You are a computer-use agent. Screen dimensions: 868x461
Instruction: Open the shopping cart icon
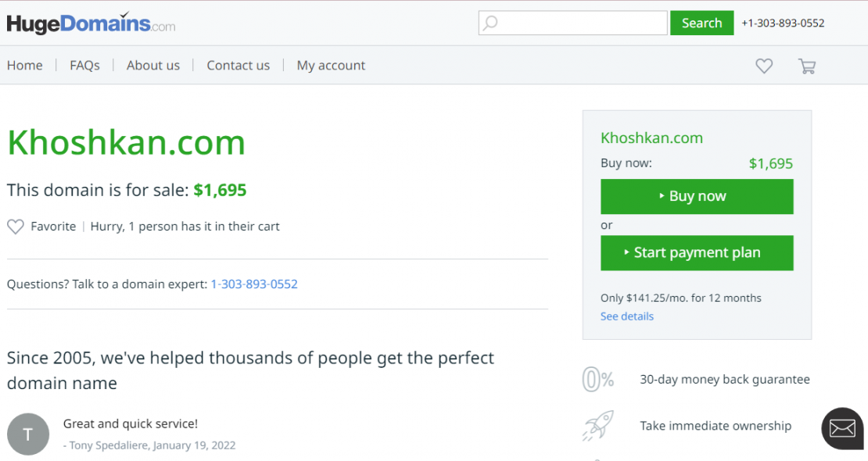click(x=806, y=66)
